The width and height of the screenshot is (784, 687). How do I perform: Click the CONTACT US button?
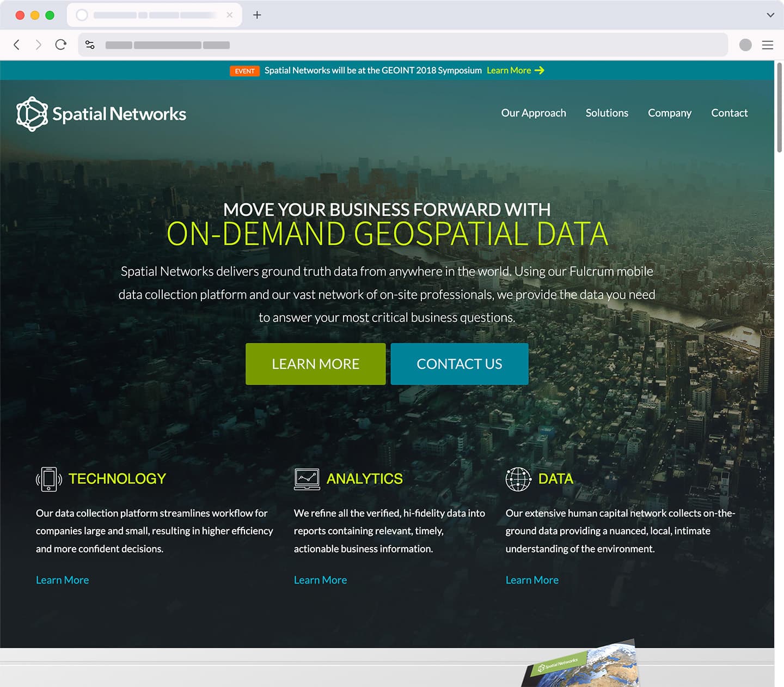[460, 364]
